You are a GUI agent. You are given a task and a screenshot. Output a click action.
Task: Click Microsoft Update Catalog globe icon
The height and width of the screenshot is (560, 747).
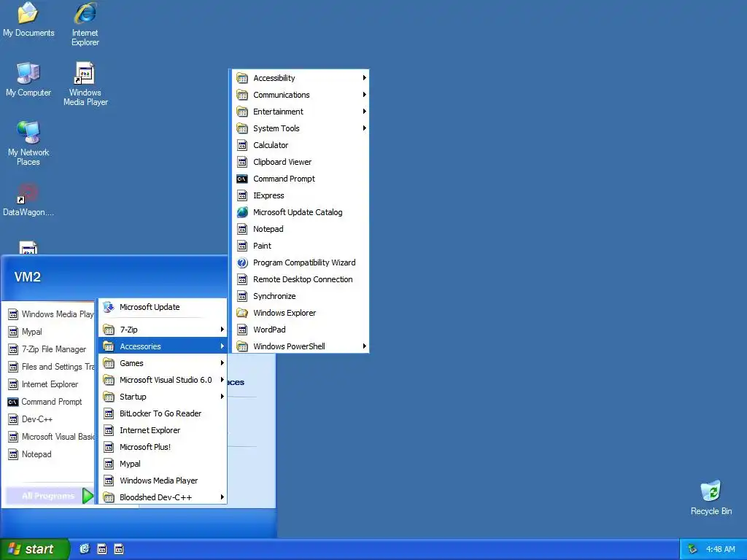(x=242, y=212)
